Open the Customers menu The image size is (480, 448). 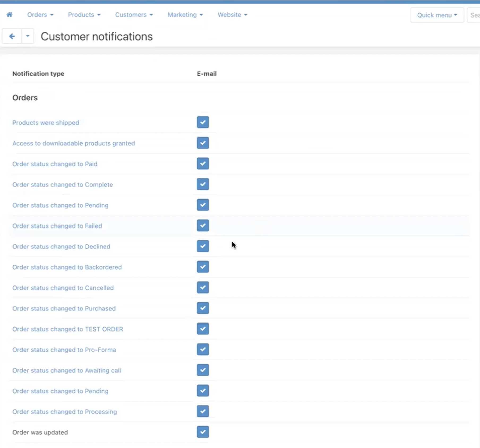pyautogui.click(x=134, y=15)
